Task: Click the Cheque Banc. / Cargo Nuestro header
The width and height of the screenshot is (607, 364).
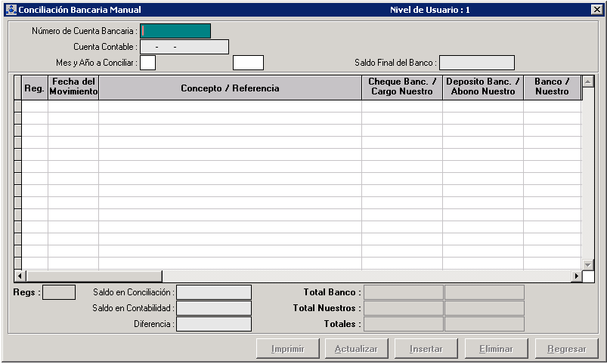Action: 401,88
